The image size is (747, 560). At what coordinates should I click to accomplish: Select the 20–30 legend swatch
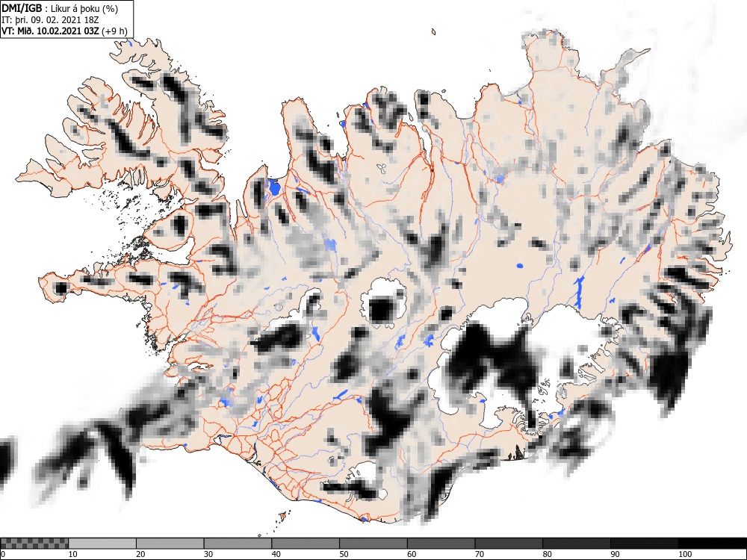point(170,544)
